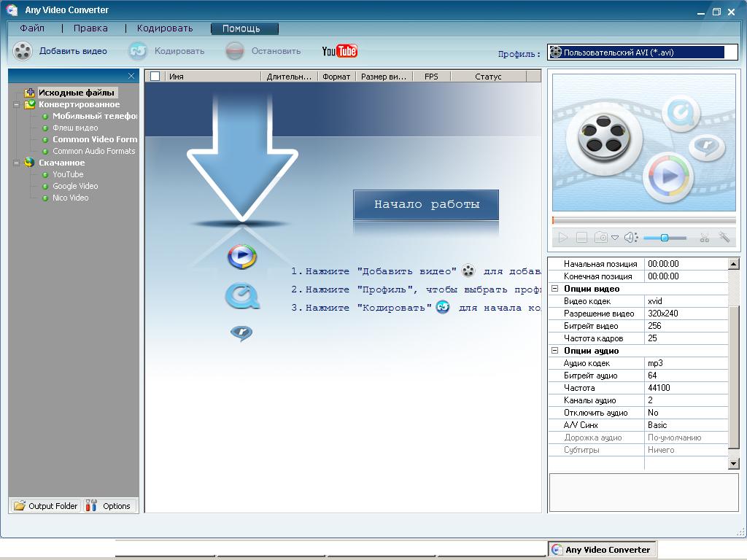Viewport: 747px width, 560px height.
Task: Click the Остановить stop icon
Action: [234, 51]
